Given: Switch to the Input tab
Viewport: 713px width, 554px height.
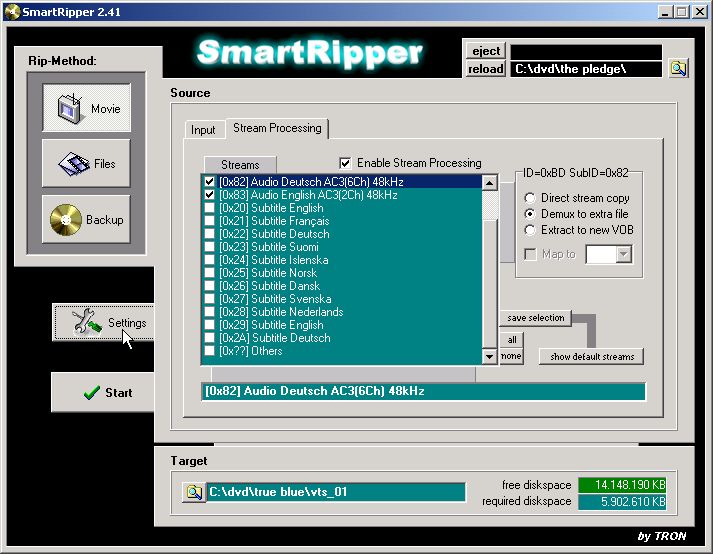Looking at the screenshot, I should 203,130.
